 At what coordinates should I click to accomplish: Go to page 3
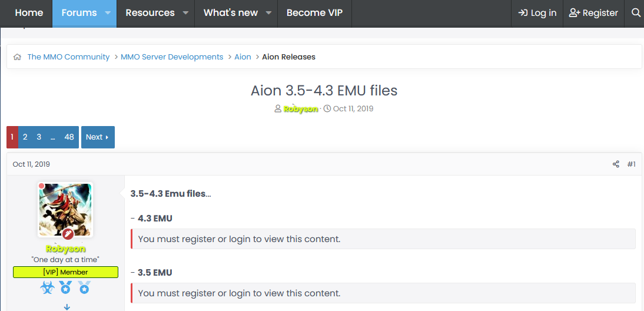39,137
